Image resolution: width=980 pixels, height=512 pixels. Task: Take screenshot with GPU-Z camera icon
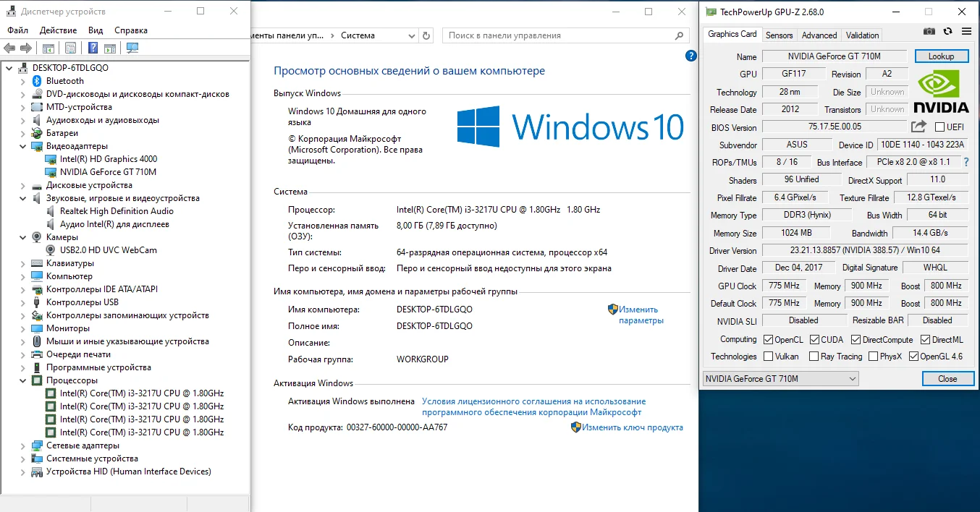(x=929, y=31)
